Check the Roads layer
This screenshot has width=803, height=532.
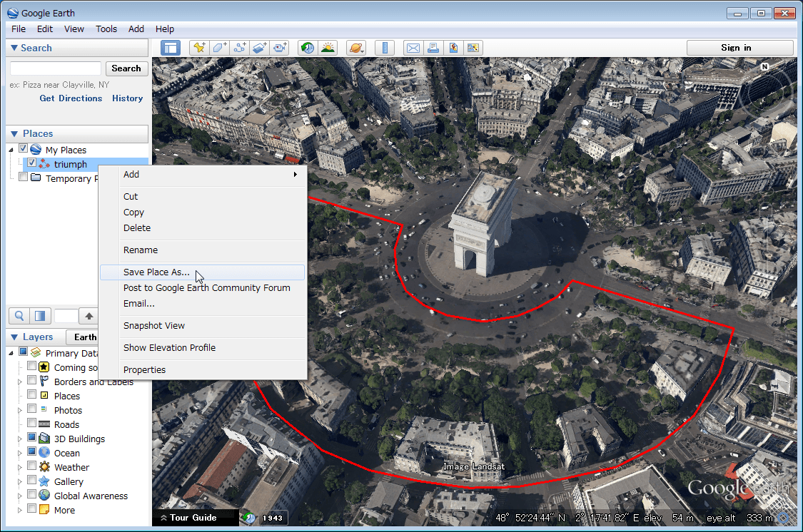[x=31, y=424]
